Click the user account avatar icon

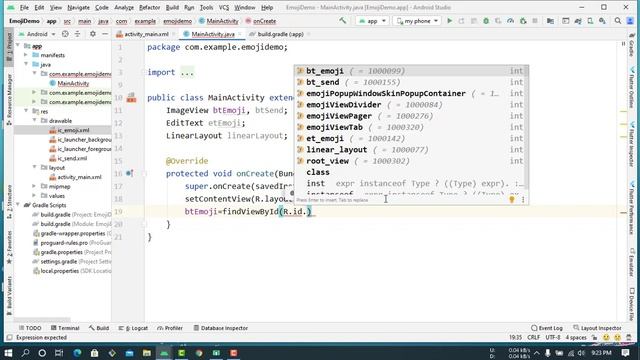pos(631,21)
